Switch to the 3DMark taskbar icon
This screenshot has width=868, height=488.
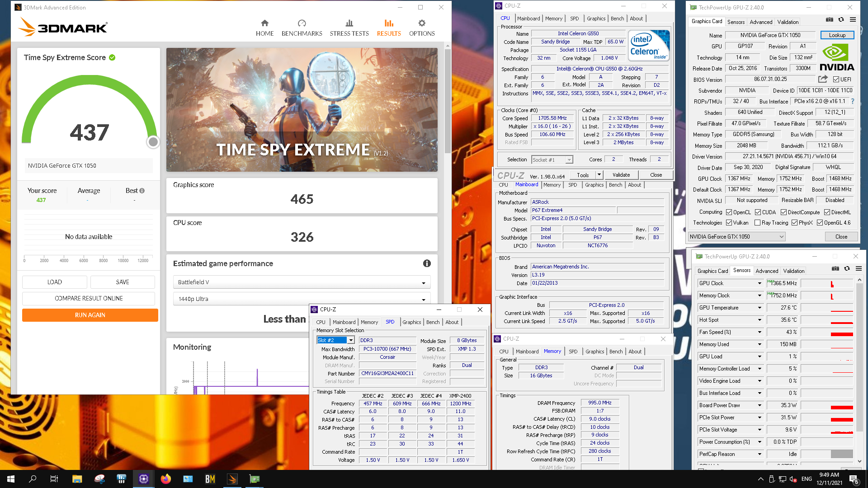pyautogui.click(x=232, y=479)
